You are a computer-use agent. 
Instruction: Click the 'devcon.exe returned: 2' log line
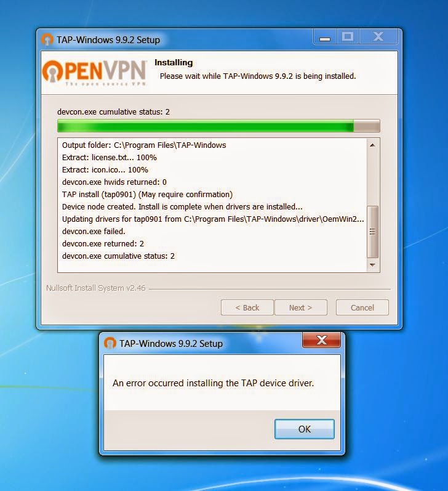click(x=103, y=243)
